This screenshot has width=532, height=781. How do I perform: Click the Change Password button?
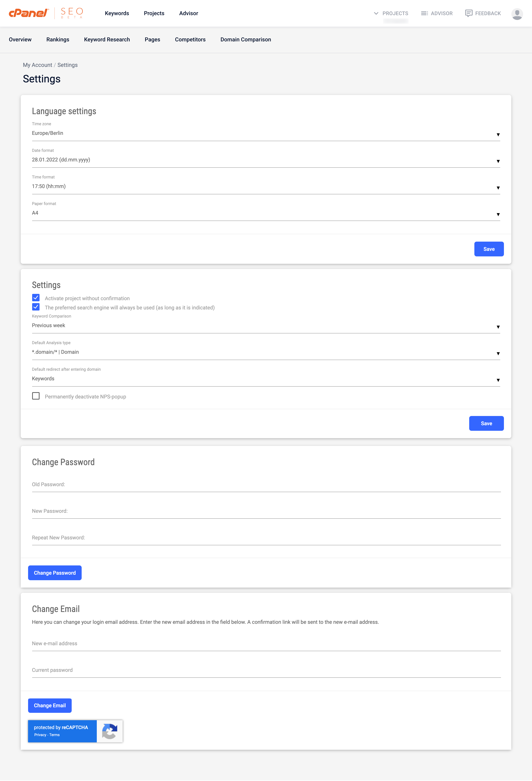[x=55, y=573]
